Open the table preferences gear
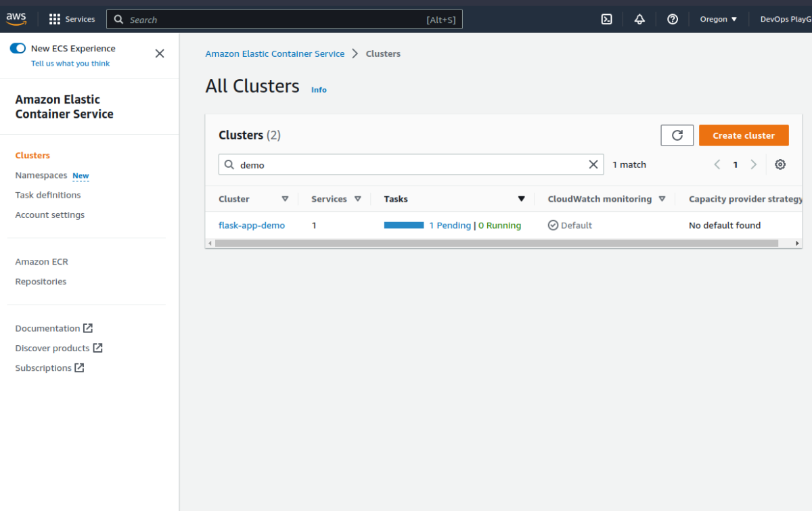Screen dimensions: 812x511 click(x=780, y=164)
